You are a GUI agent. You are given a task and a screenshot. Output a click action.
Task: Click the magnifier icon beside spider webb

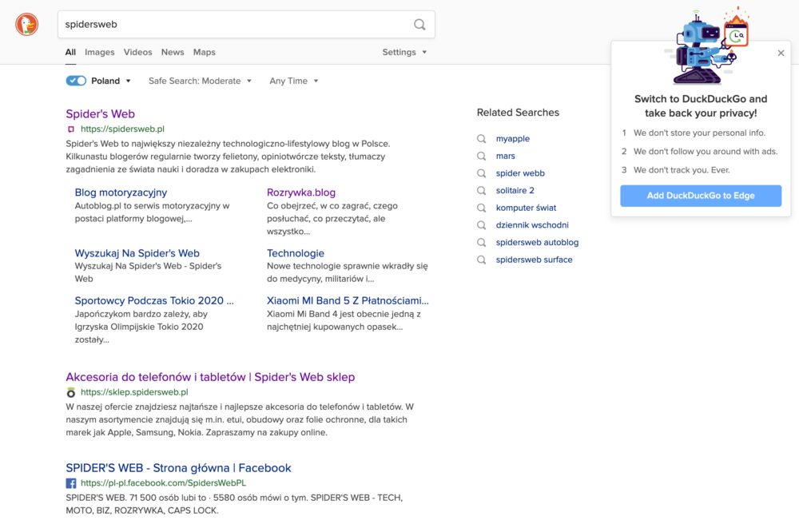482,173
